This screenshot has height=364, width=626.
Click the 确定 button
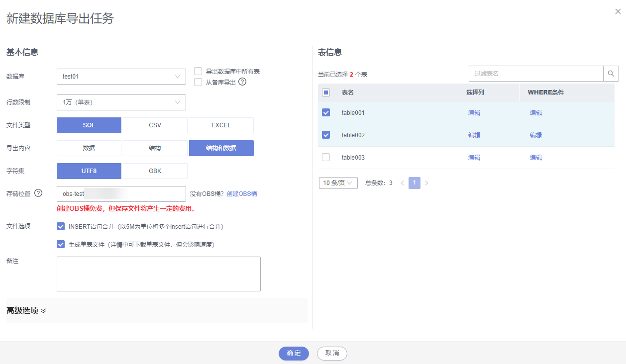coord(294,353)
